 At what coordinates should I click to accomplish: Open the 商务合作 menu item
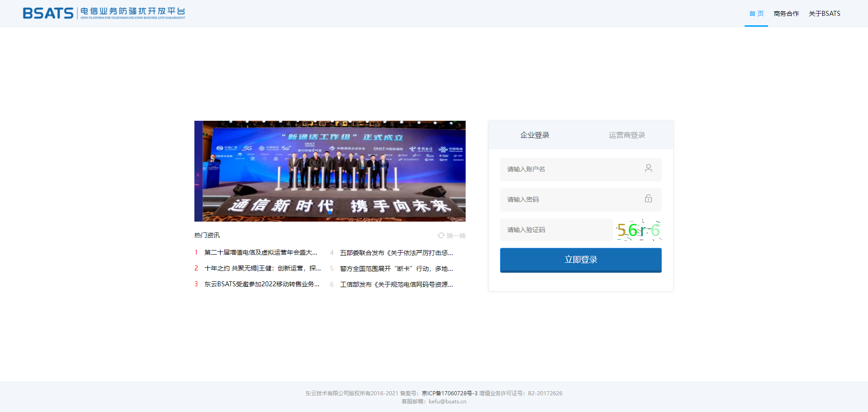coord(786,14)
